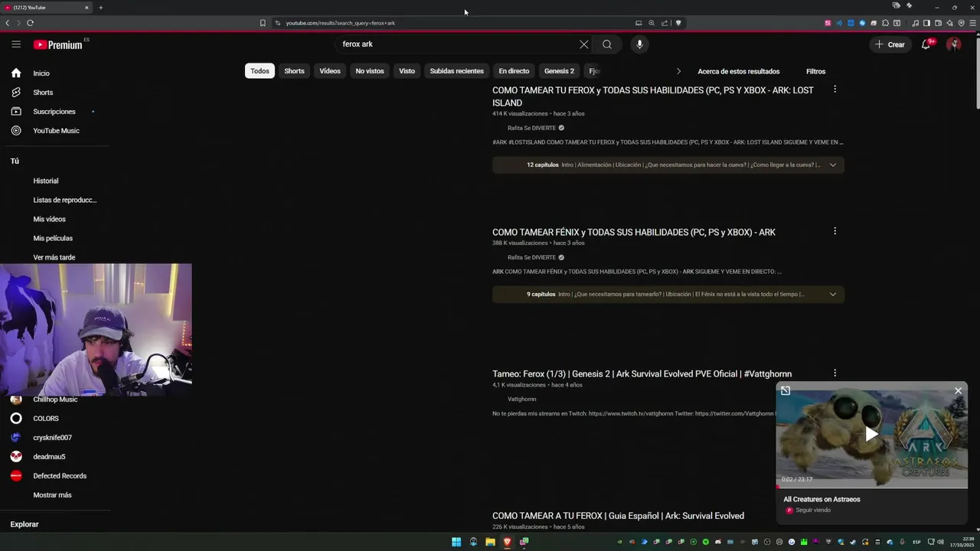Open Mis vídeos in sidebar
Viewport: 980px width, 551px height.
pos(50,219)
